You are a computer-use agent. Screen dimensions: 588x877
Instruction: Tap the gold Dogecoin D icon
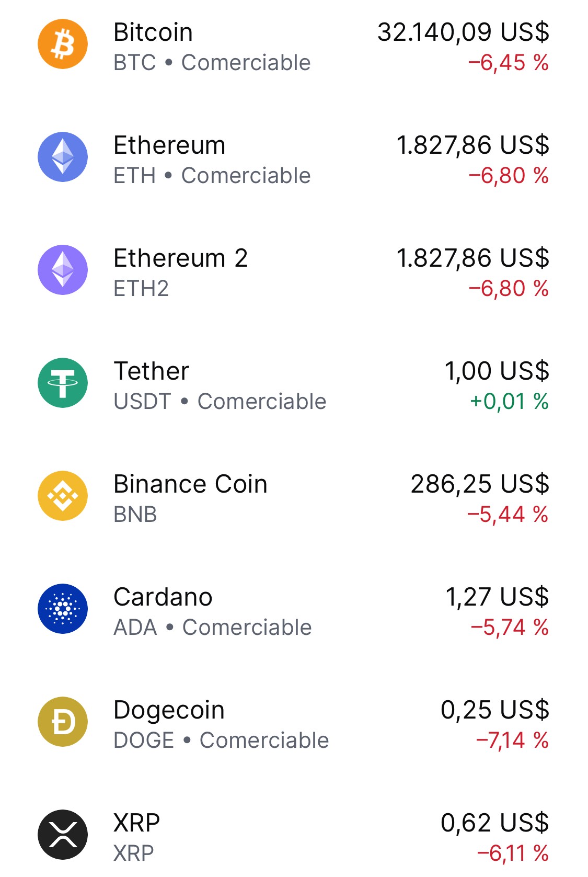click(63, 722)
